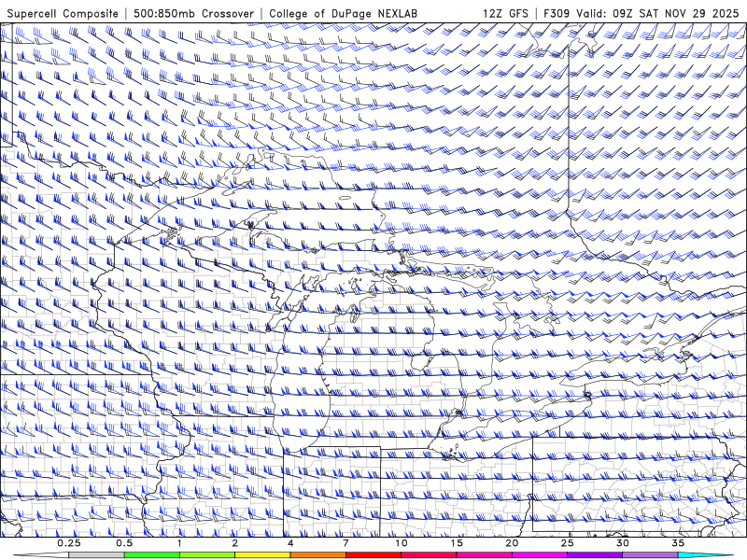Image resolution: width=747 pixels, height=560 pixels.
Task: Click the legend value 7
Action: (x=345, y=543)
